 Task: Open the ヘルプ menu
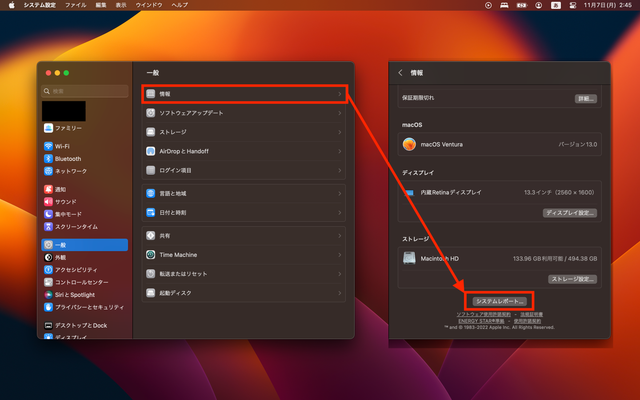point(180,5)
